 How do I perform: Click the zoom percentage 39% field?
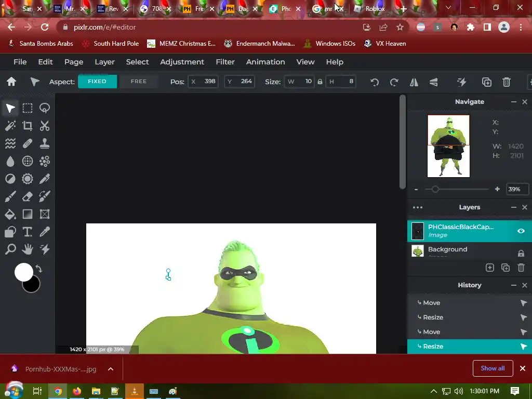tap(517, 189)
